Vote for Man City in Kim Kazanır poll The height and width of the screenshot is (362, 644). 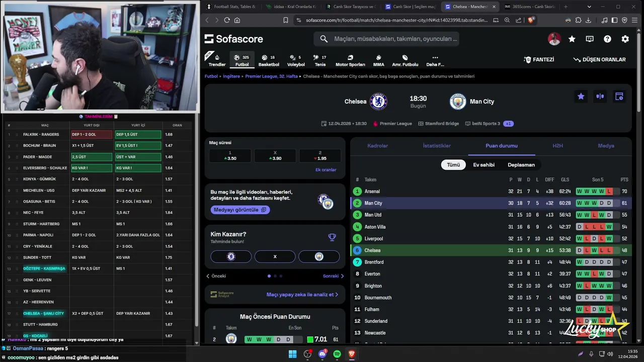click(319, 256)
